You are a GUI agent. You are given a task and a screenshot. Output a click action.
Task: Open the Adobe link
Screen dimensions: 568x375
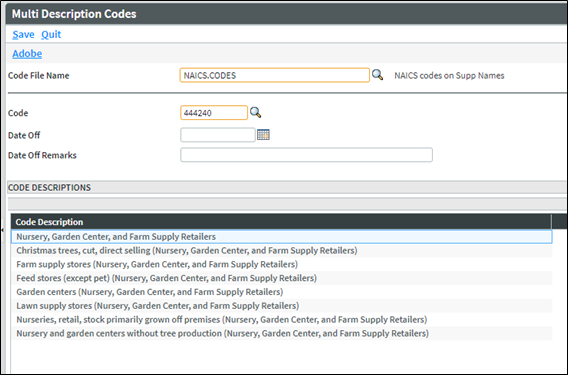27,54
